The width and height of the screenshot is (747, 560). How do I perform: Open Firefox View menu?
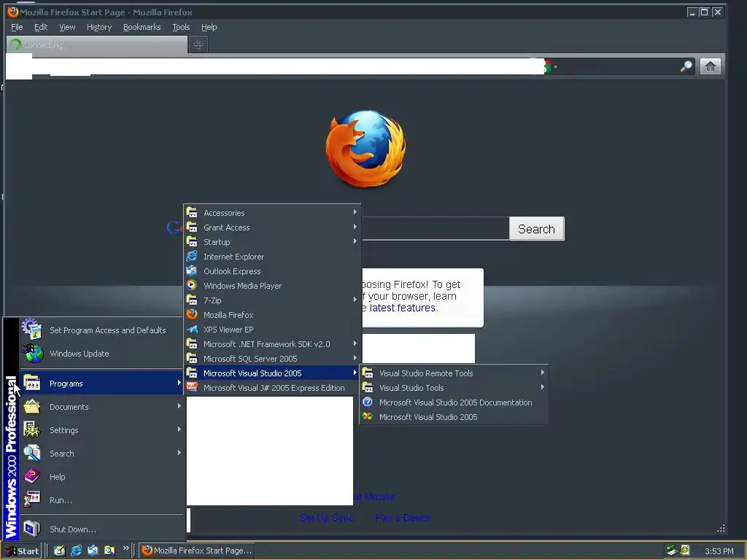[67, 27]
